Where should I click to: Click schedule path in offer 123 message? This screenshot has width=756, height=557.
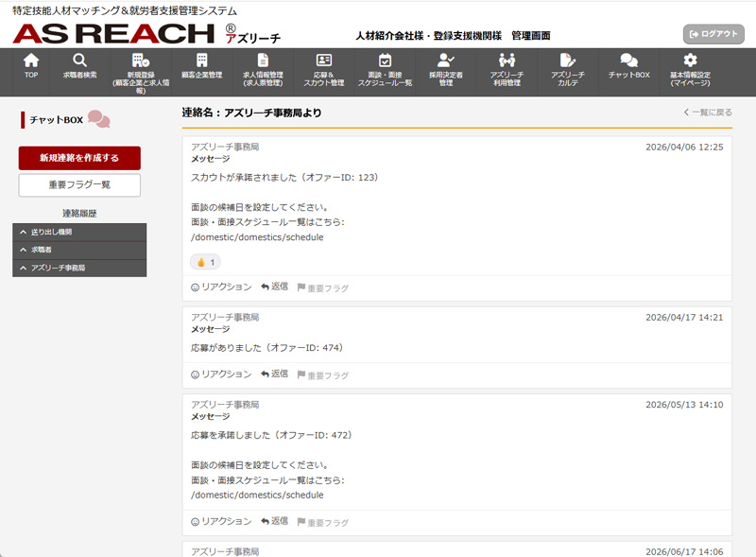(x=257, y=237)
